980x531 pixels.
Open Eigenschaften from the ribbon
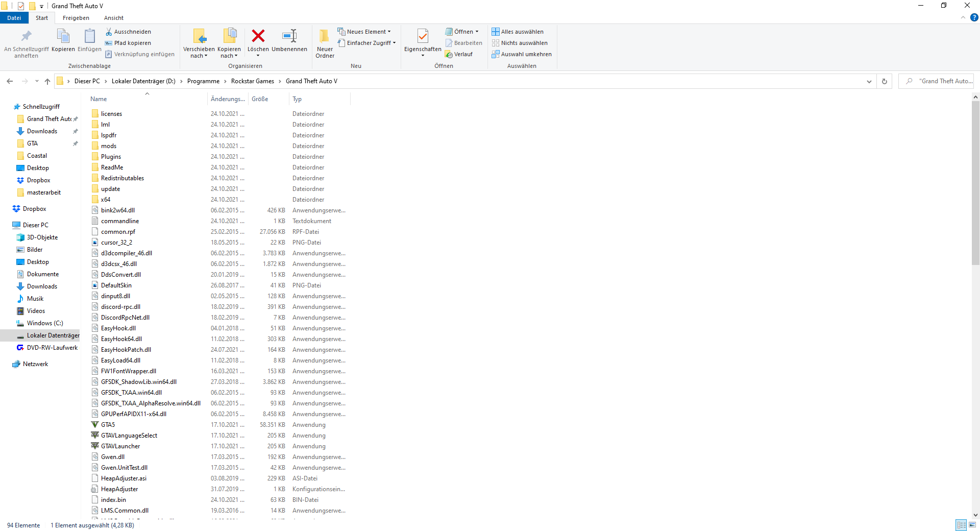[x=423, y=42]
